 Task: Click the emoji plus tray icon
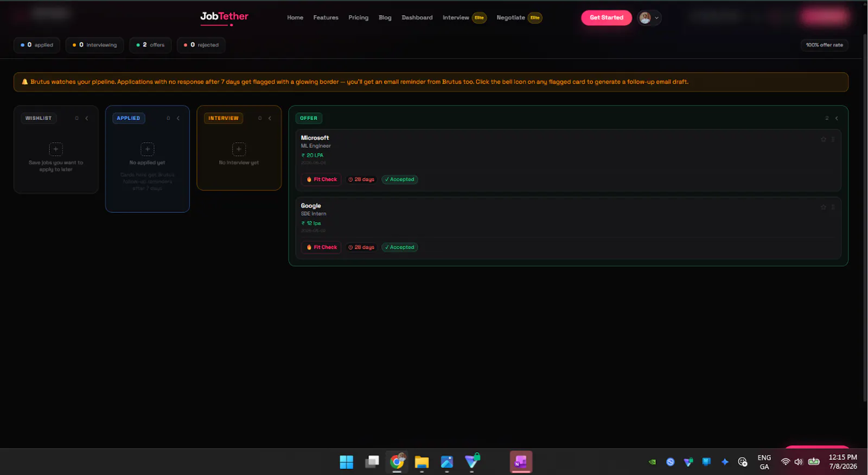coord(743,462)
